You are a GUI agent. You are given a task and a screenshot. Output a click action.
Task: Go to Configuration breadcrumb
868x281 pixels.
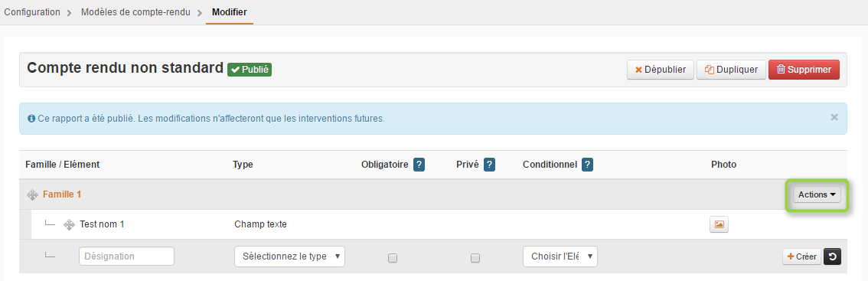click(x=32, y=11)
